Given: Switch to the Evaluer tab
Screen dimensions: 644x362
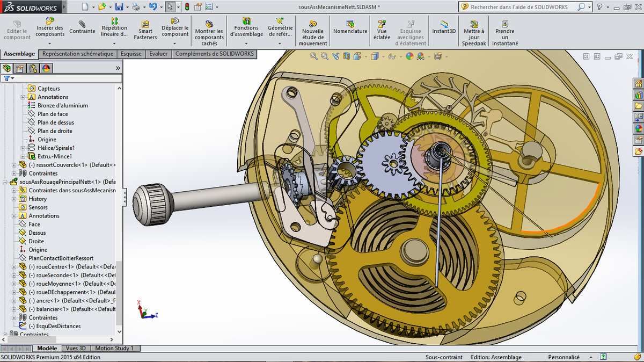Looking at the screenshot, I should (x=158, y=54).
